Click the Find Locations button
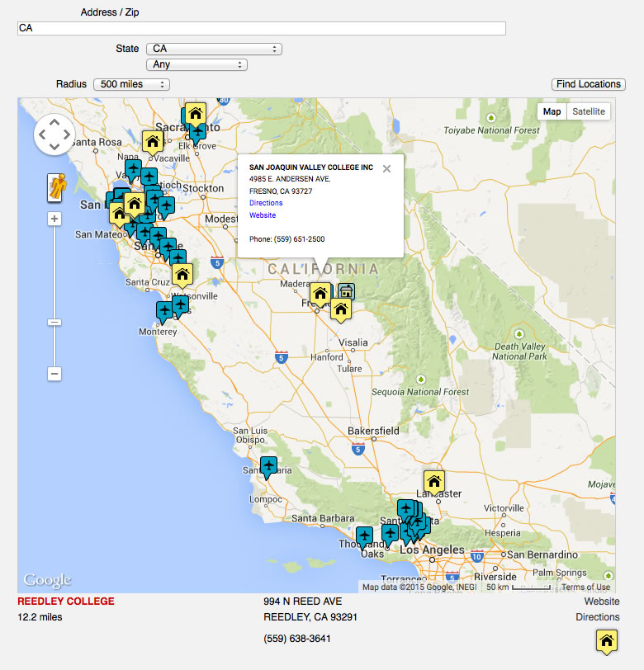The height and width of the screenshot is (670, 644). coord(589,84)
